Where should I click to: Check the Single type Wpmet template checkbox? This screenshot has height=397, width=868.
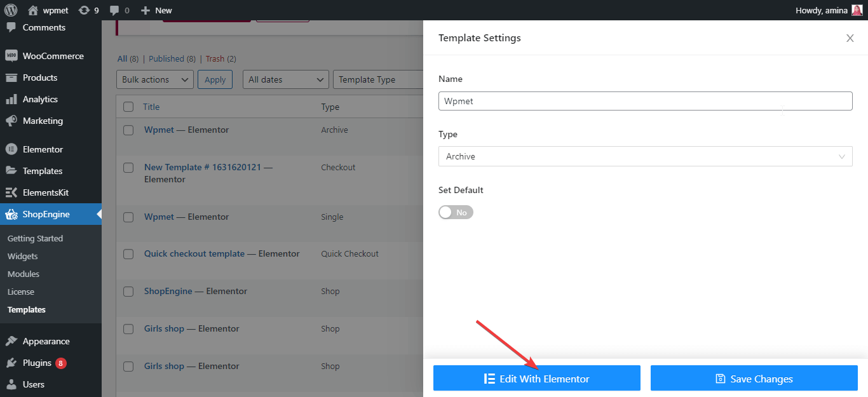(x=128, y=217)
